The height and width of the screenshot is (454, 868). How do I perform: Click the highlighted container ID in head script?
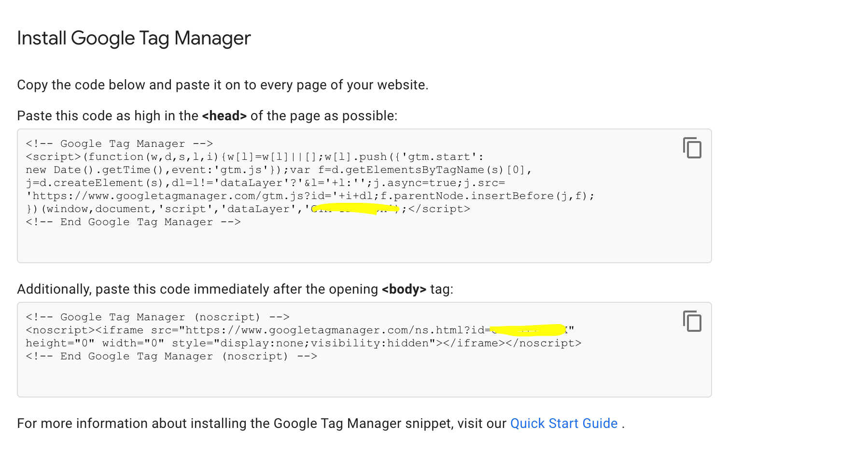coord(355,209)
